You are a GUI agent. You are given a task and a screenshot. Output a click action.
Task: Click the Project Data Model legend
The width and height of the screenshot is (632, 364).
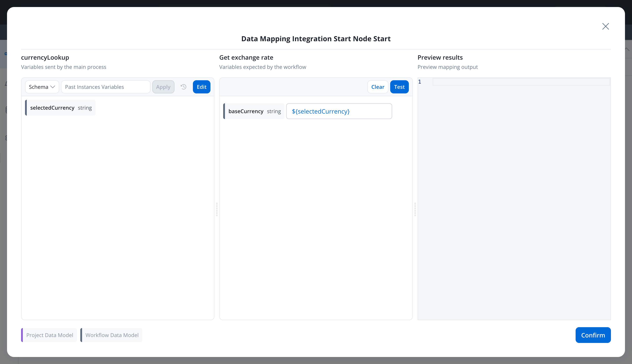tap(49, 335)
